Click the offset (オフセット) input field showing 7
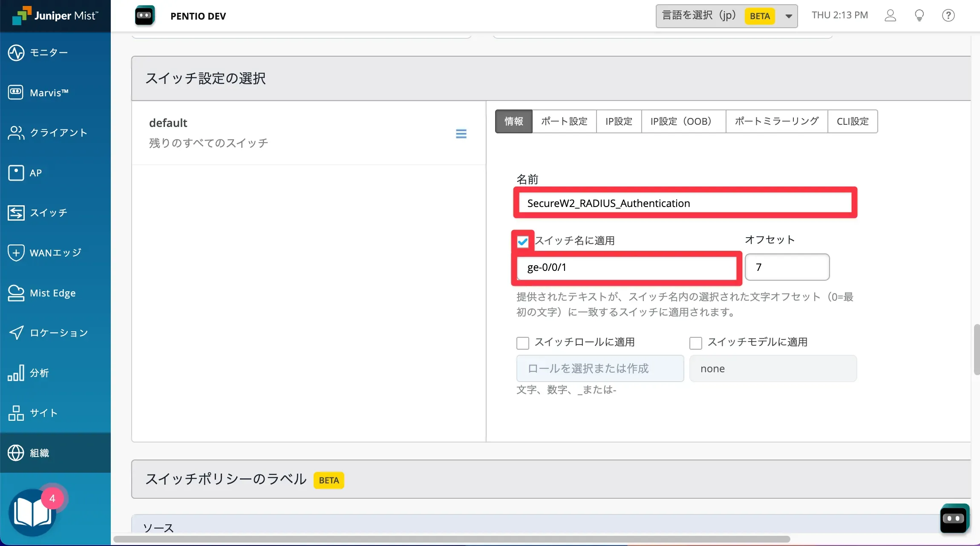 pyautogui.click(x=787, y=267)
